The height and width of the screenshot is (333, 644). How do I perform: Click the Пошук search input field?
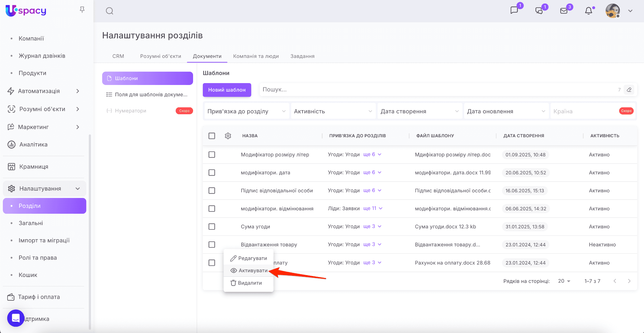coord(437,90)
